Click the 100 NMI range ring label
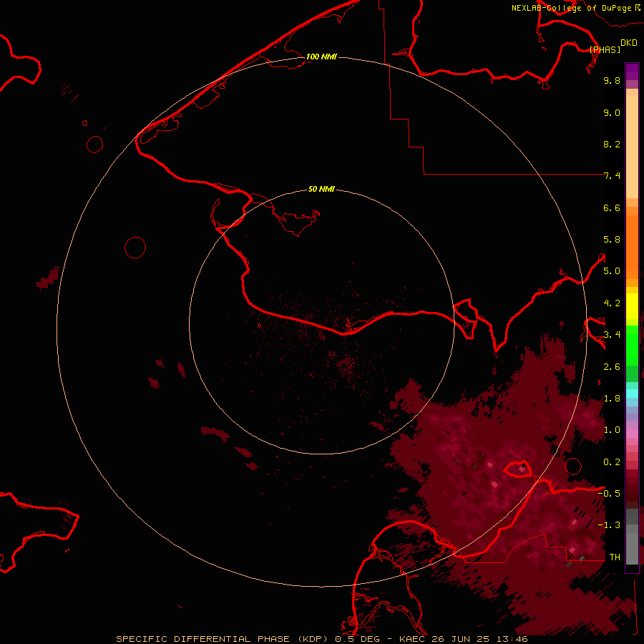 click(321, 57)
